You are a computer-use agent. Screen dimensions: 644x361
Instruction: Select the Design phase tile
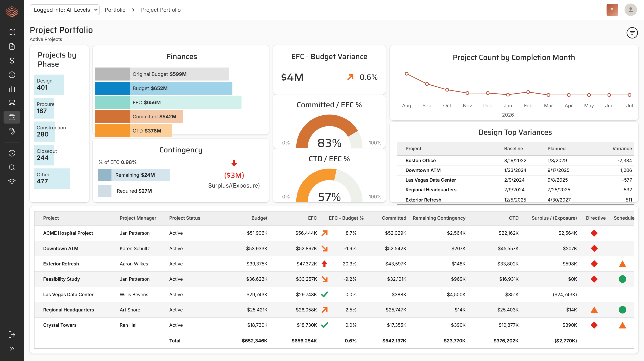[49, 84]
